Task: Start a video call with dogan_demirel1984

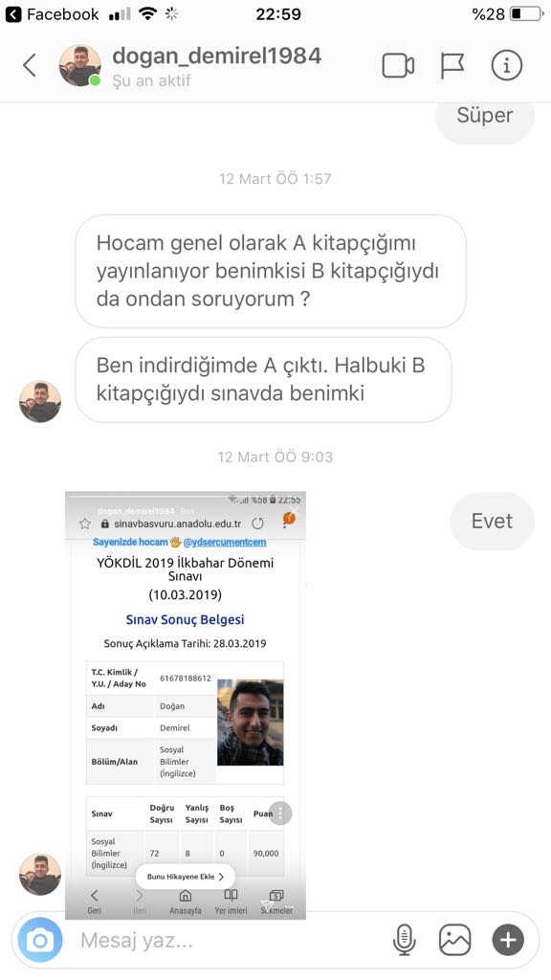Action: click(x=398, y=66)
